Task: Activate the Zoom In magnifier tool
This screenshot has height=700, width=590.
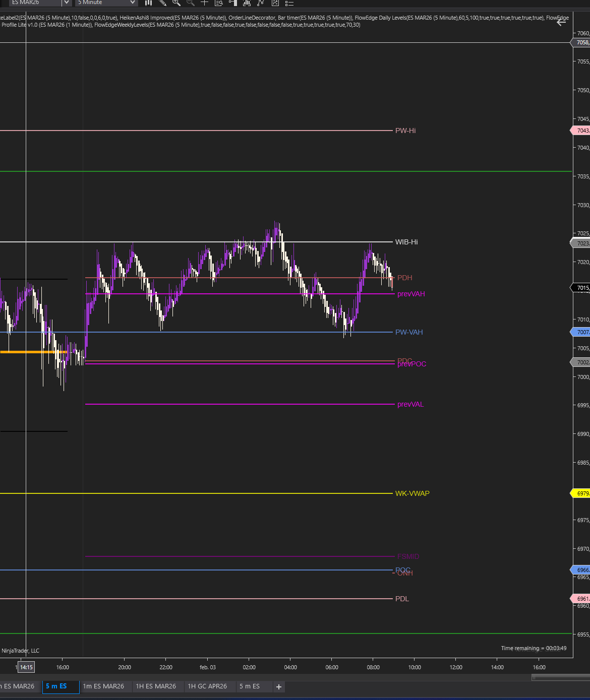Action: click(x=176, y=4)
